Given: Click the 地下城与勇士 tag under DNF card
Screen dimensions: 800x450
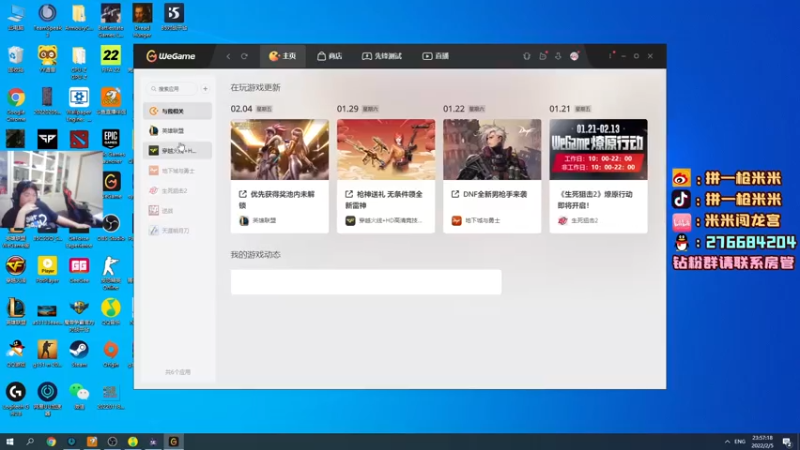Looking at the screenshot, I should [x=476, y=220].
